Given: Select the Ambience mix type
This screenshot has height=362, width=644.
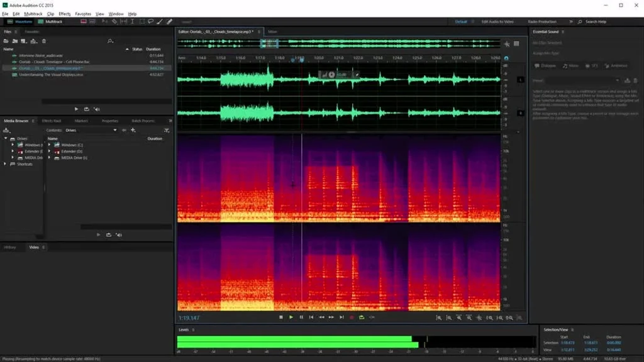Looking at the screenshot, I should pyautogui.click(x=616, y=65).
